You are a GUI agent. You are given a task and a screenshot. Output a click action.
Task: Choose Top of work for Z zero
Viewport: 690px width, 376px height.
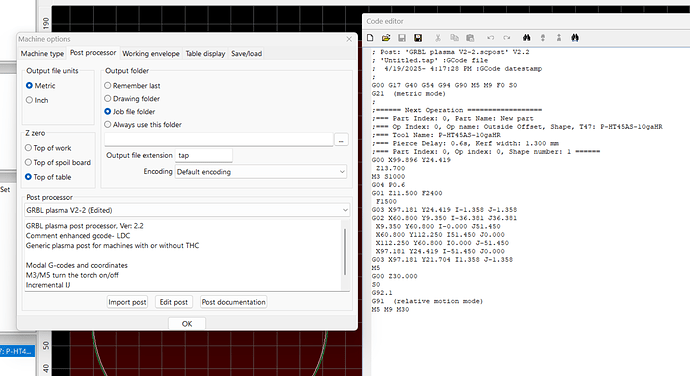(x=48, y=148)
